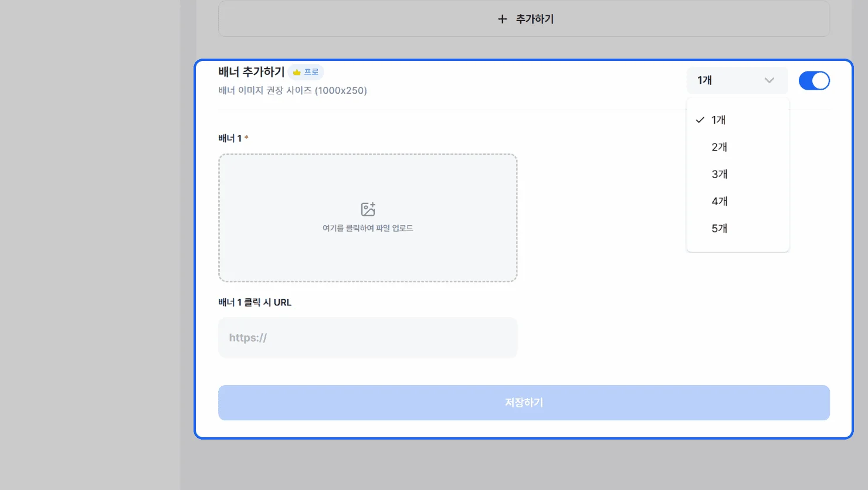Open the banner 1 file upload area

[368, 218]
